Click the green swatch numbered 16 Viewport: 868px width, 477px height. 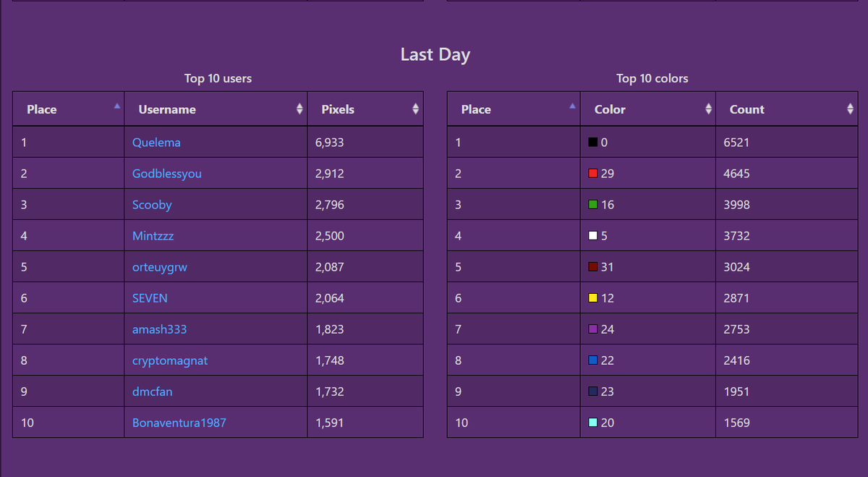coord(593,205)
